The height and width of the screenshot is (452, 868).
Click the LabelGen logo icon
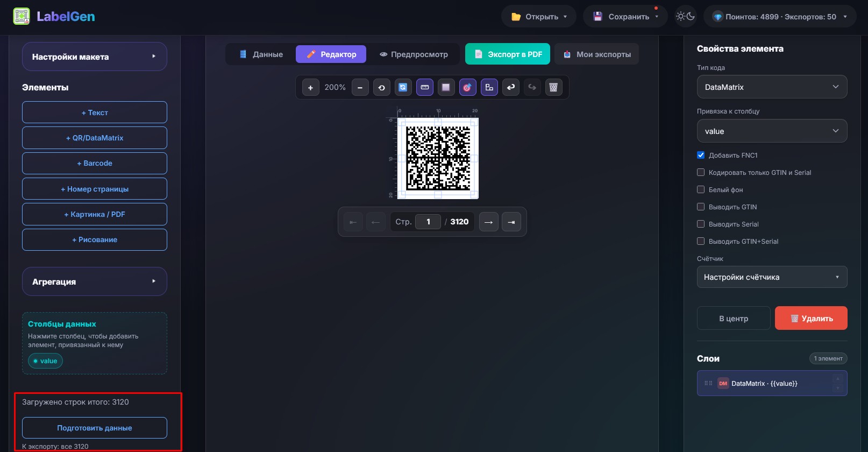[22, 17]
